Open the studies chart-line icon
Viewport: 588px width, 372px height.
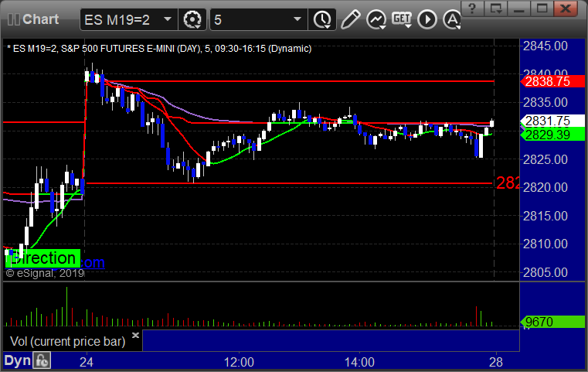[x=376, y=19]
